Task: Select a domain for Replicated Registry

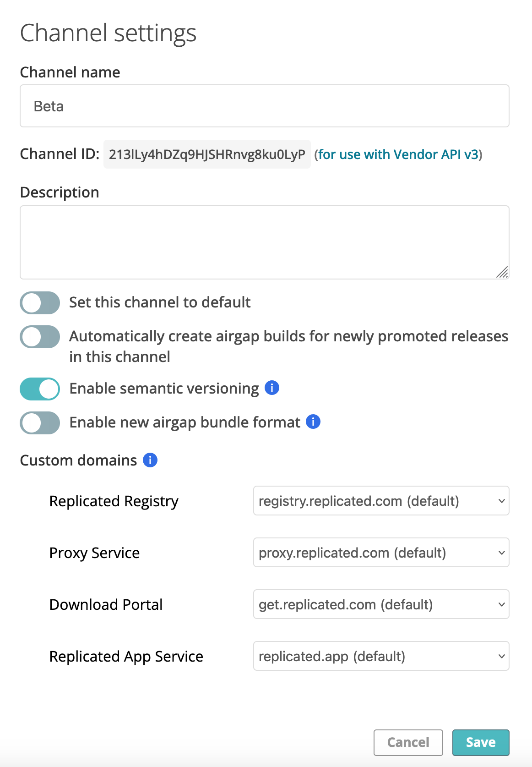Action: point(381,501)
